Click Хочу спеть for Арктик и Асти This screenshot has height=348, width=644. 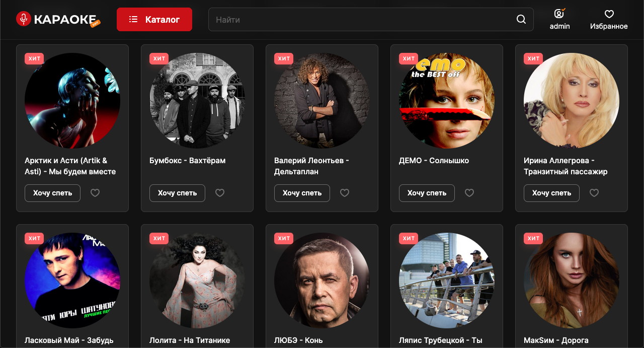(x=52, y=193)
